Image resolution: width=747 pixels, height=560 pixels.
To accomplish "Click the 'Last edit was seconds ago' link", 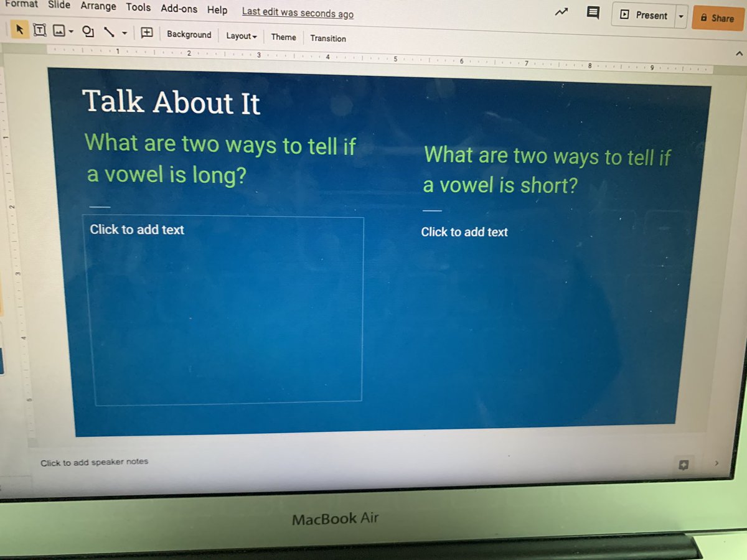I will (x=298, y=12).
